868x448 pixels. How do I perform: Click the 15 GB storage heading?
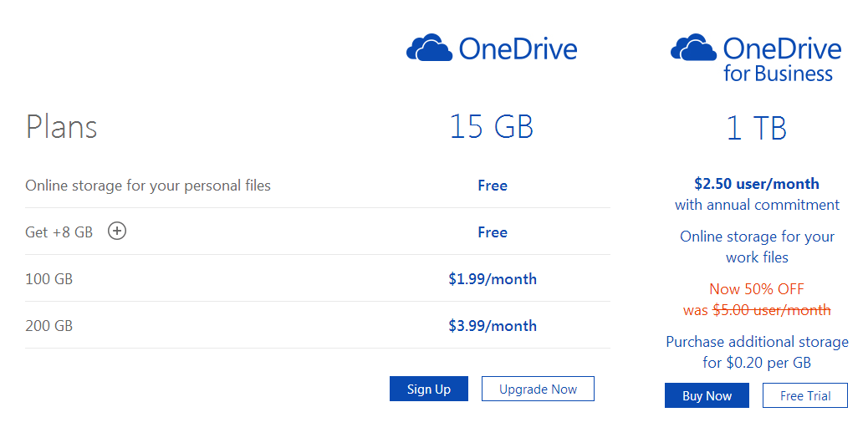click(x=492, y=127)
